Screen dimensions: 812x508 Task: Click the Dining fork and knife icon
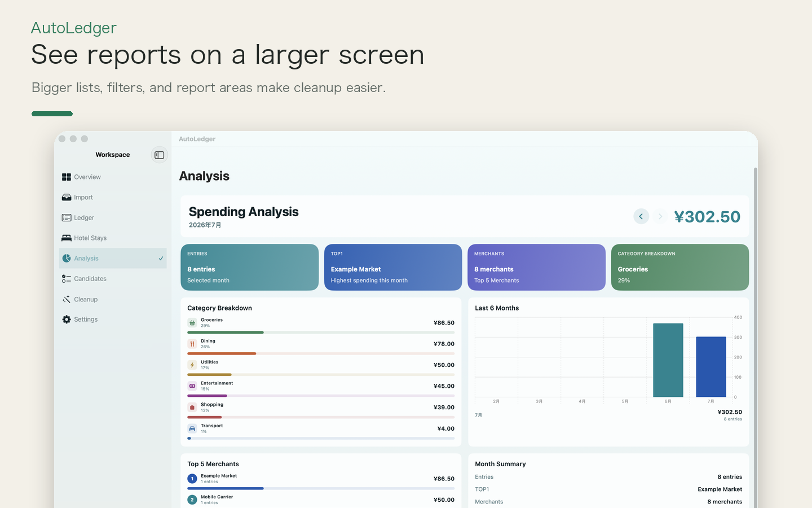pos(192,344)
